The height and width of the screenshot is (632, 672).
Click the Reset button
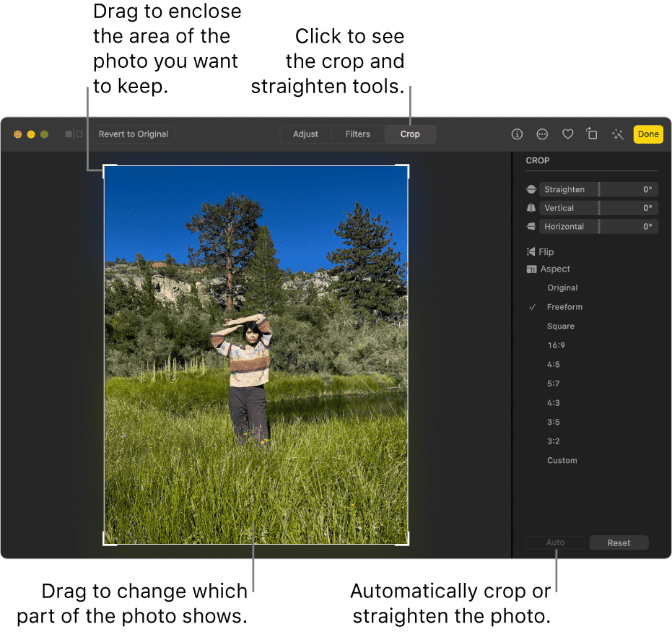[x=619, y=542]
